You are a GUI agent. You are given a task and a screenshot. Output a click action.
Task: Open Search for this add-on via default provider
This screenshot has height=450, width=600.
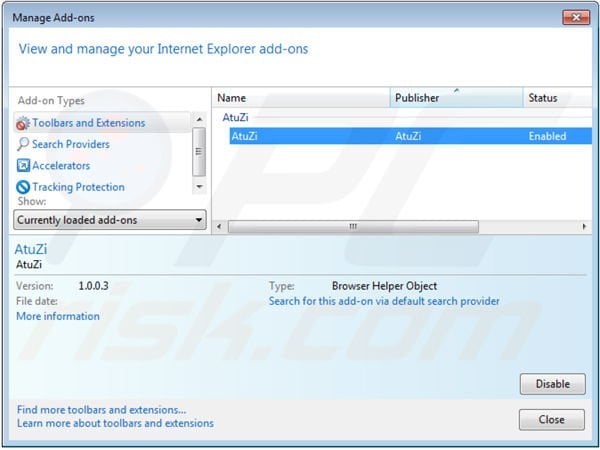384,301
